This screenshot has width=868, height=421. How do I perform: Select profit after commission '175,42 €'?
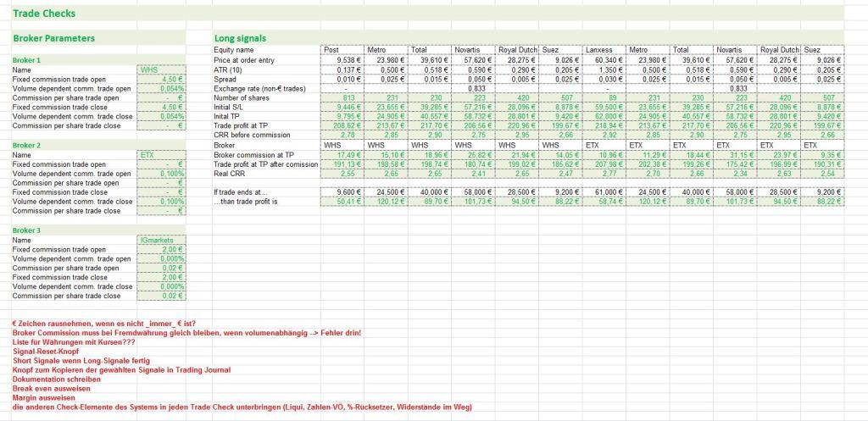pyautogui.click(x=736, y=164)
